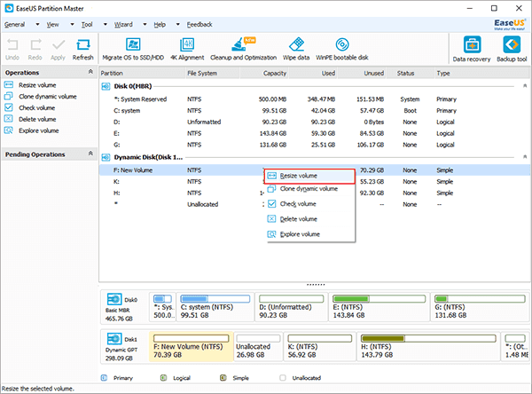Screen dimensions: 532x394
Task: Open the General menu
Action: [x=14, y=25]
